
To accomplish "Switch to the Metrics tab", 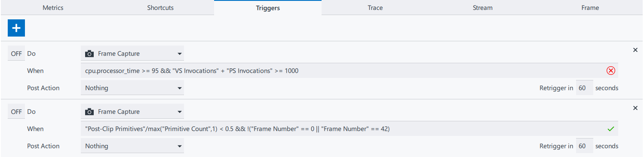I will [x=53, y=8].
